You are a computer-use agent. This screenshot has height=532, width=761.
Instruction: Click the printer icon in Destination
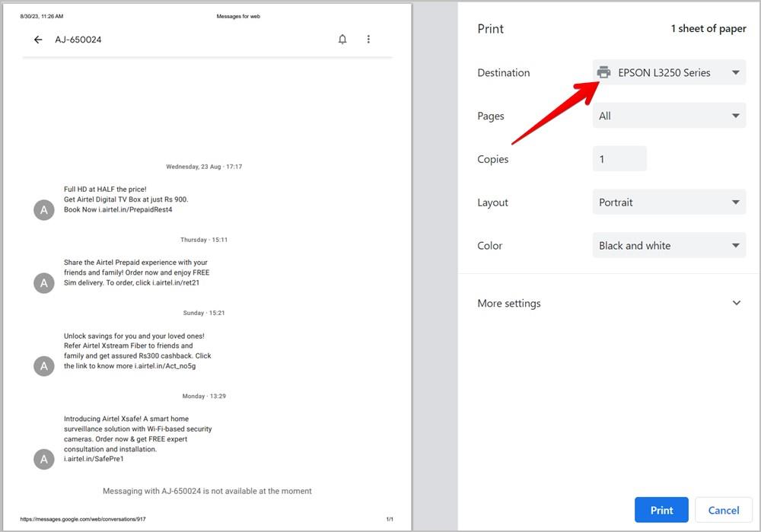(603, 72)
